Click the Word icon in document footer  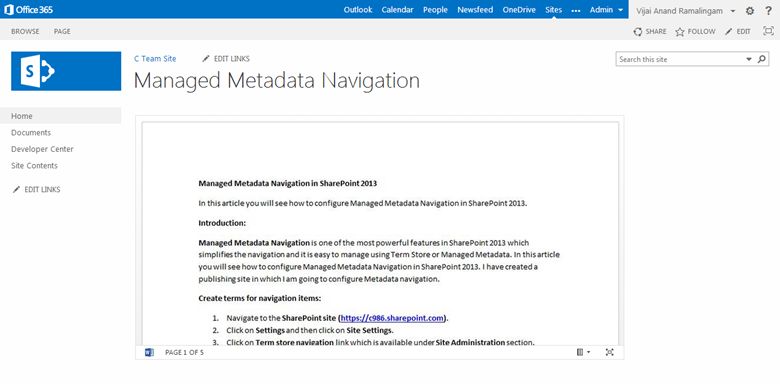click(149, 352)
